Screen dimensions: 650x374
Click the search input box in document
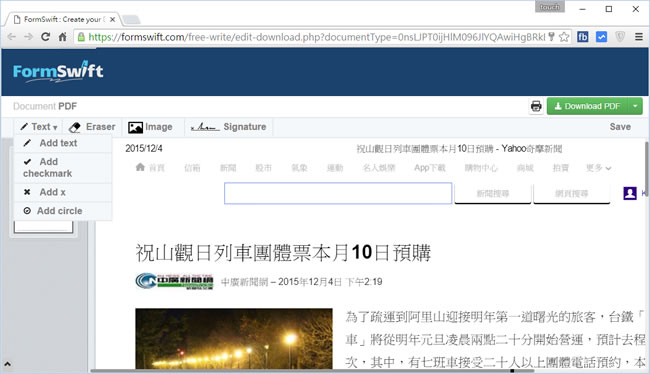[x=338, y=193]
